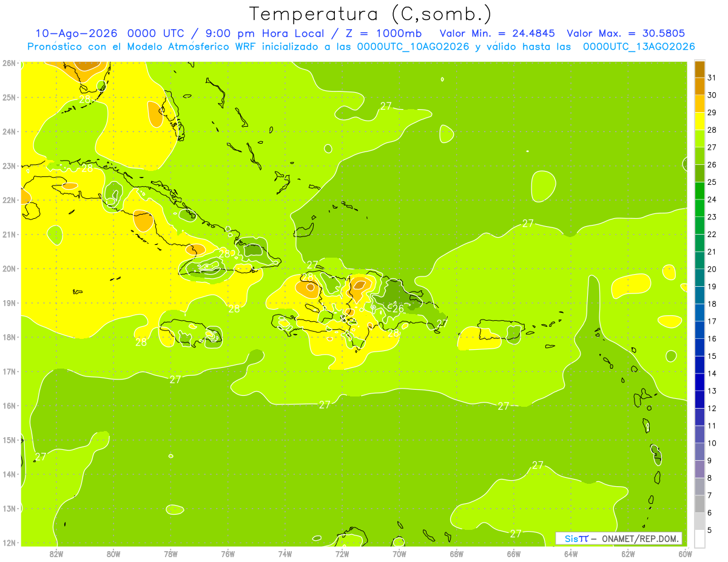Pick the blue legend swatch between 16 and 17
Image resolution: width=728 pixels, height=562 pixels.
pyautogui.click(x=699, y=330)
